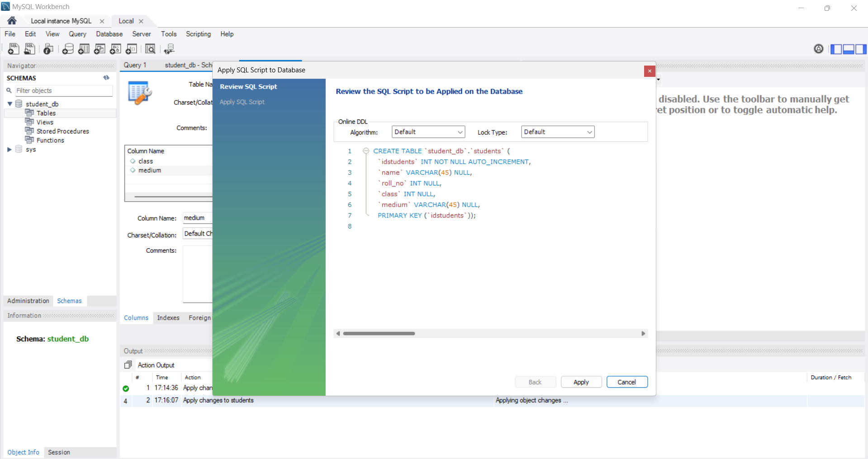Create a new function icon
The height and width of the screenshot is (459, 868).
pos(131,49)
